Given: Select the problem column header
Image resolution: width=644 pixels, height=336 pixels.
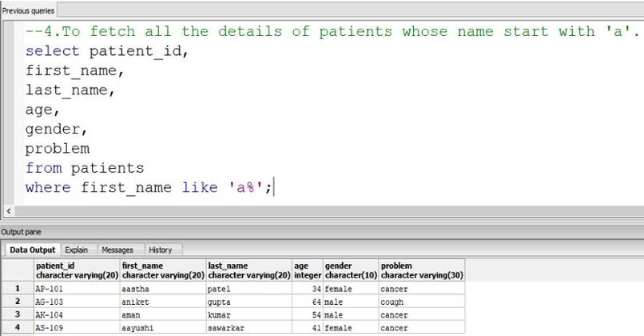Looking at the screenshot, I should pyautogui.click(x=422, y=270).
